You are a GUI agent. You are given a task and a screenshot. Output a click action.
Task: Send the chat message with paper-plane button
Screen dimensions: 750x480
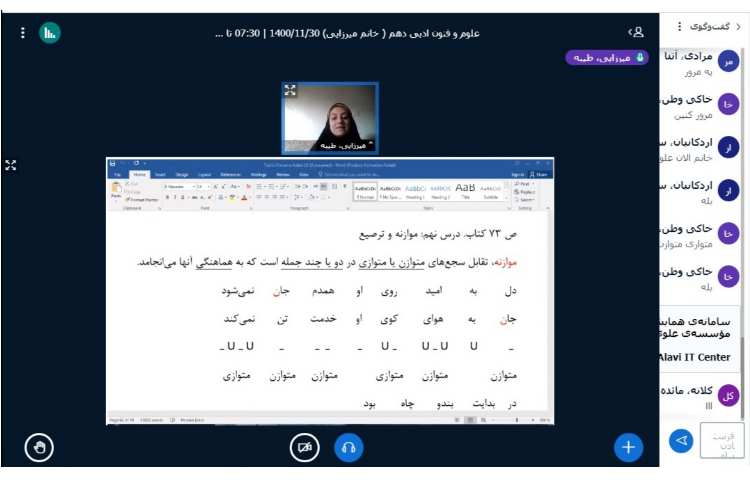681,440
